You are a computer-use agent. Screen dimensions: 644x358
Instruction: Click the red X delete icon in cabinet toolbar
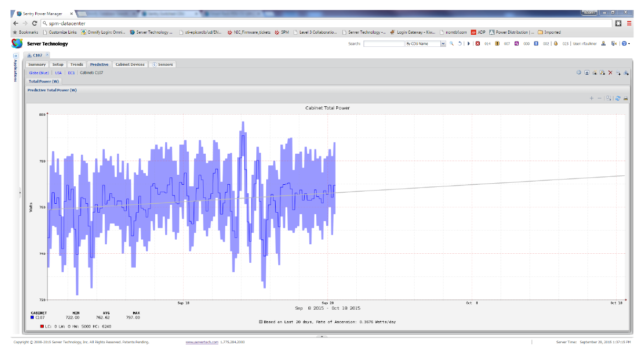click(610, 73)
